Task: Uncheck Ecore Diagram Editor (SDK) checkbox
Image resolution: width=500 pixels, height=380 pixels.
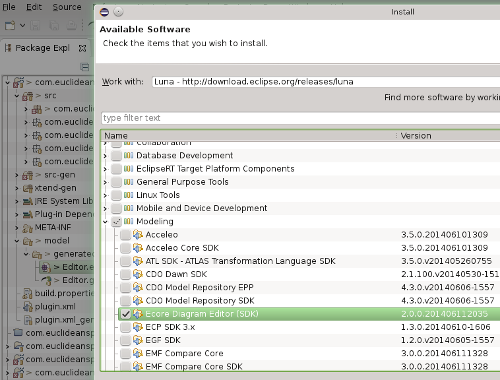Action: (x=125, y=314)
